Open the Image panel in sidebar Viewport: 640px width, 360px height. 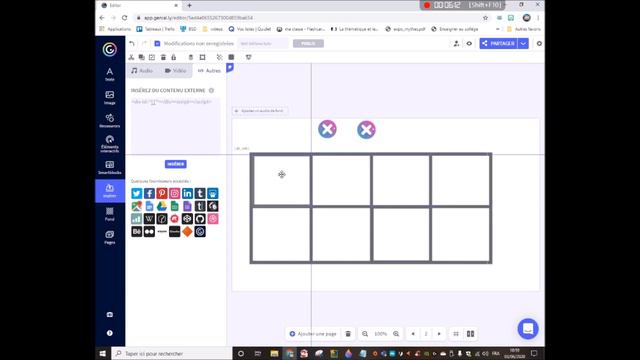(110, 98)
